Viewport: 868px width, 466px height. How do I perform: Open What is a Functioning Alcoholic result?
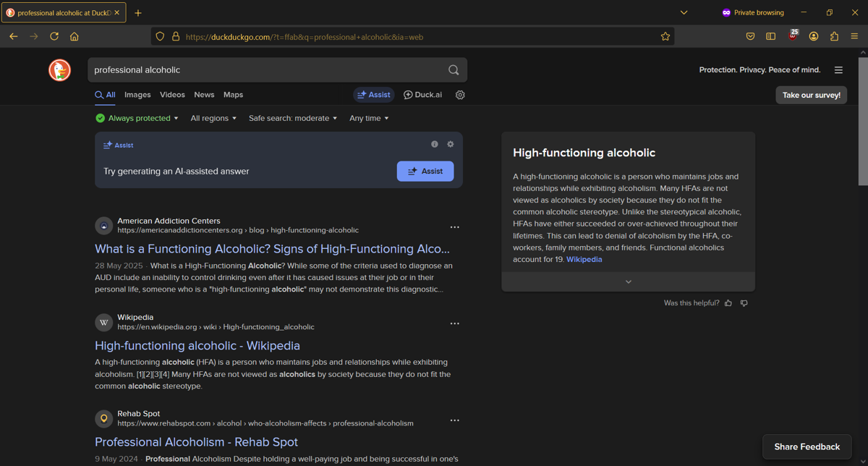[272, 249]
